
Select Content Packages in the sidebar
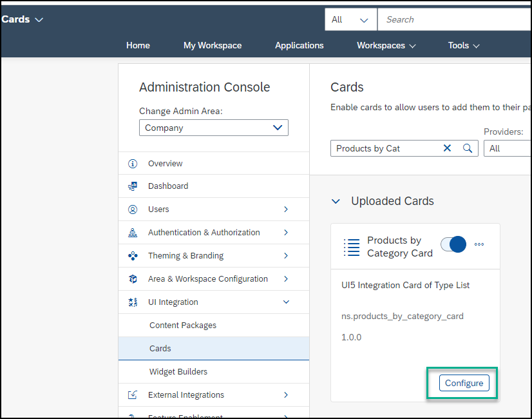(214, 326)
